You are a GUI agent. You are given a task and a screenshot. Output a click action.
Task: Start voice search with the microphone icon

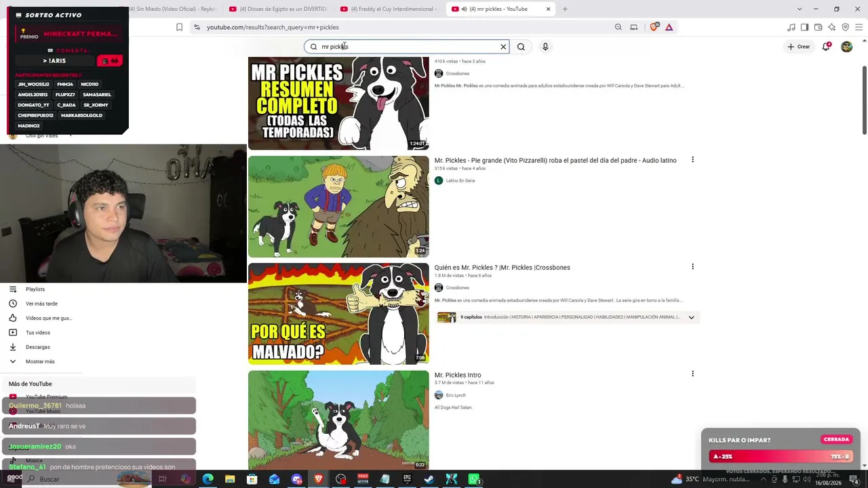tap(545, 47)
